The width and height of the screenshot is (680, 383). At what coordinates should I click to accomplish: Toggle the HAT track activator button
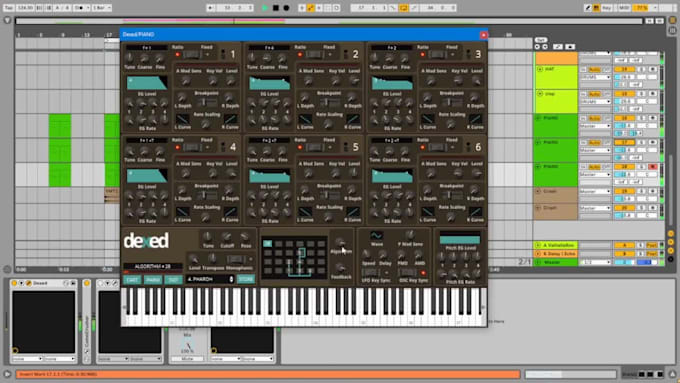click(625, 69)
